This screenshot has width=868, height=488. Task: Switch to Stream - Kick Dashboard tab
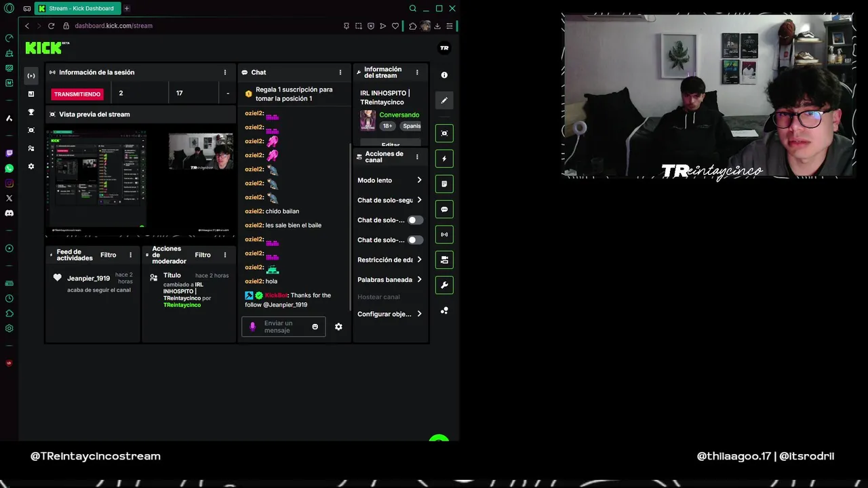(x=77, y=8)
